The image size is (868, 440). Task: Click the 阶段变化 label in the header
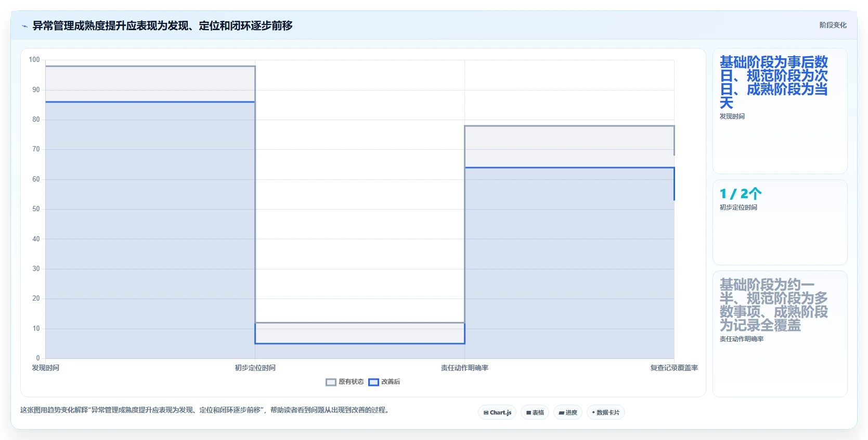click(833, 25)
